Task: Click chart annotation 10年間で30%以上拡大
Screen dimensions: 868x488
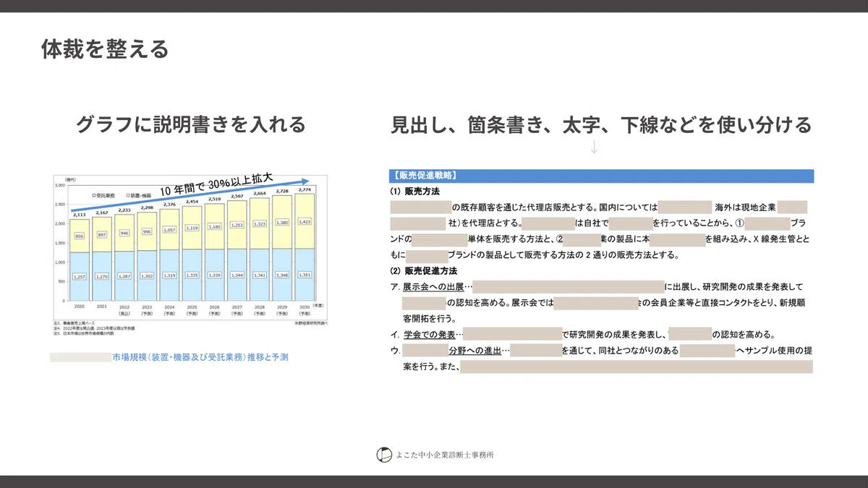Action: coord(216,185)
